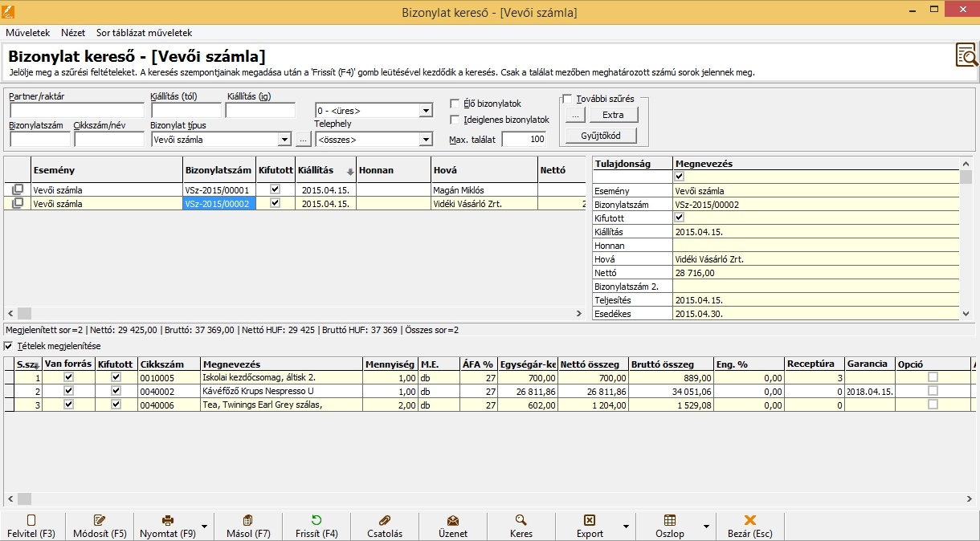Open the Bizonylat típus dropdown

click(284, 140)
